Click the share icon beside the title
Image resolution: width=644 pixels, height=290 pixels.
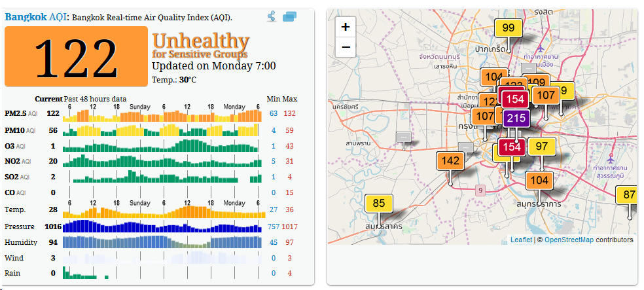271,17
